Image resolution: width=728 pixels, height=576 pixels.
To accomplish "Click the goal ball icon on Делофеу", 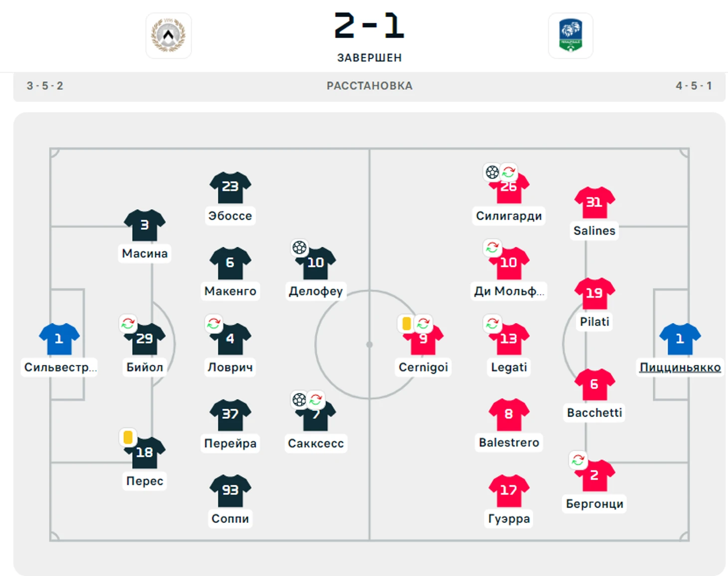I will (299, 247).
